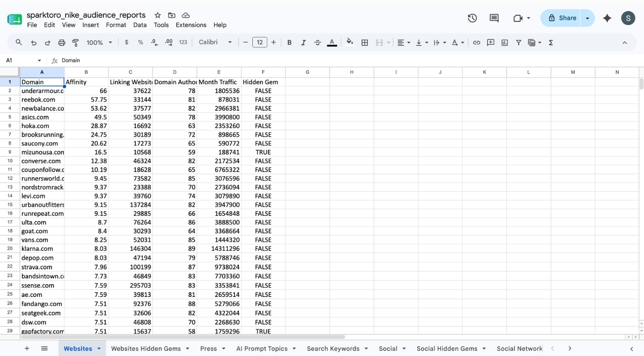Open vertical align dropdown
Screen dimensions: 644x356
pos(422,43)
